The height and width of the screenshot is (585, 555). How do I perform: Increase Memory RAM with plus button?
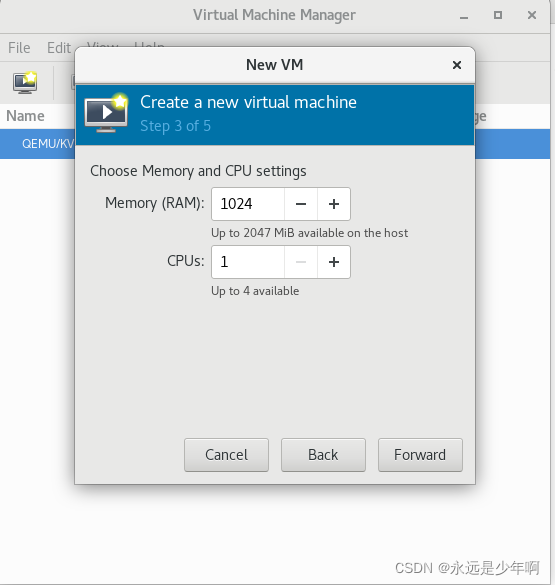(334, 204)
